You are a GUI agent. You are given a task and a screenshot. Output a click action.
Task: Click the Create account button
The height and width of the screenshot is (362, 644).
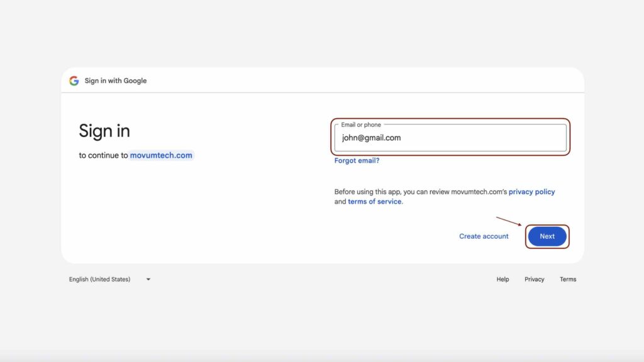[x=484, y=236]
